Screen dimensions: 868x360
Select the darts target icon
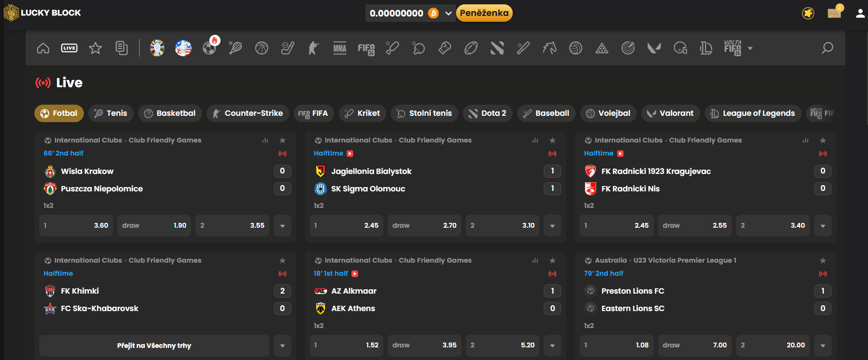pos(628,48)
